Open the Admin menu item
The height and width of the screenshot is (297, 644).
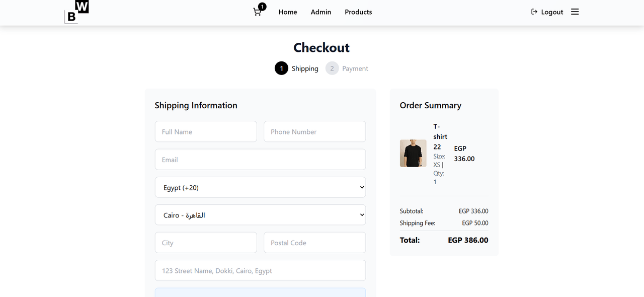click(320, 12)
